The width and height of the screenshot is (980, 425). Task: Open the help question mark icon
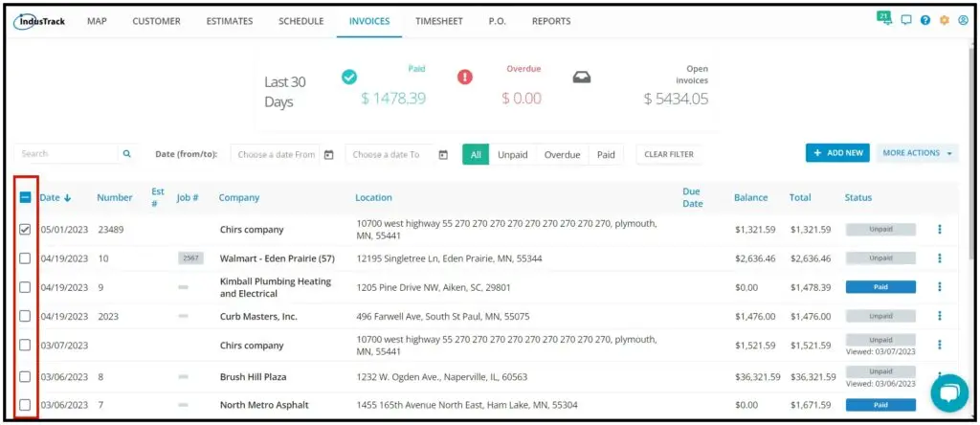[925, 20]
